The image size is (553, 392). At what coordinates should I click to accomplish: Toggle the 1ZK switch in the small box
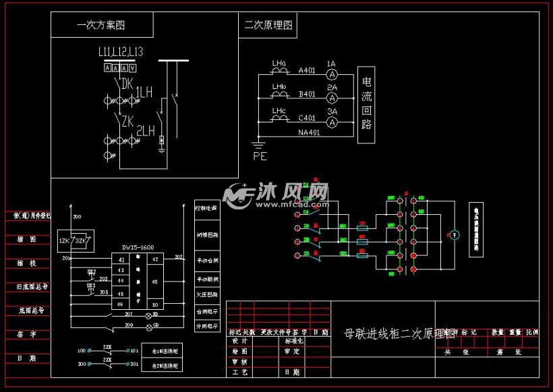coord(65,240)
